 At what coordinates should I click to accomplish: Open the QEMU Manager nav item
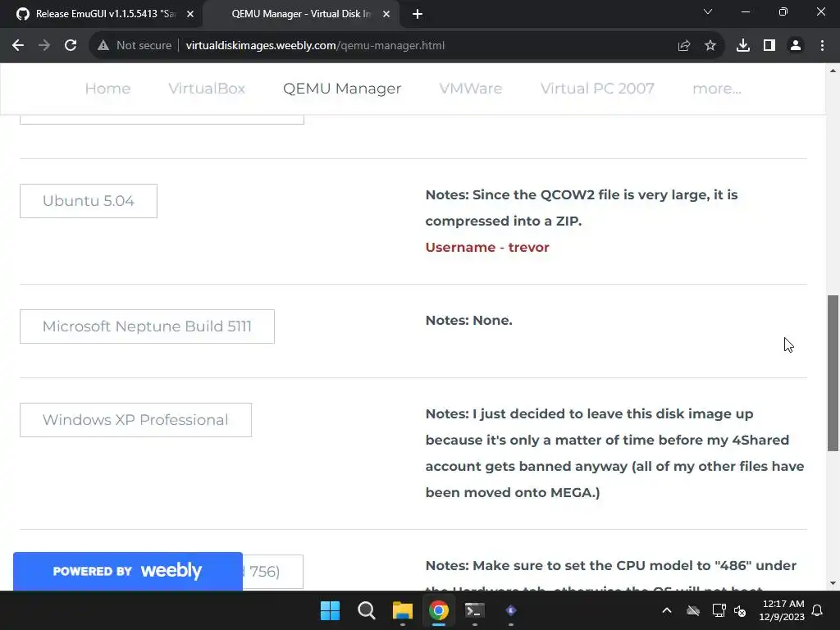pos(342,89)
